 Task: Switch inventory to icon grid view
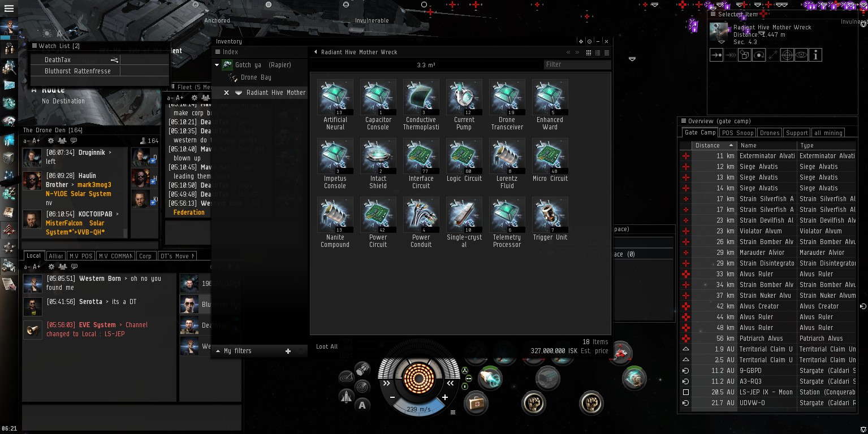[x=589, y=53]
